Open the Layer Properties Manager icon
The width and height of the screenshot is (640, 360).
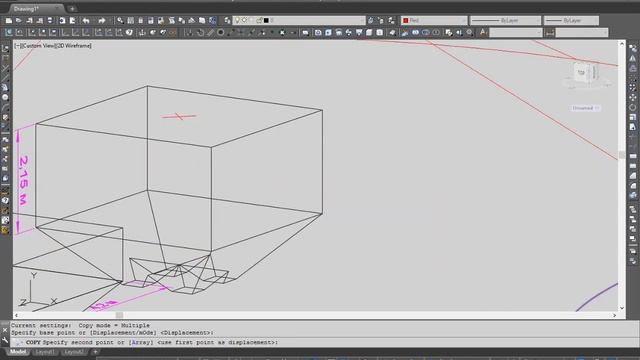click(x=227, y=20)
